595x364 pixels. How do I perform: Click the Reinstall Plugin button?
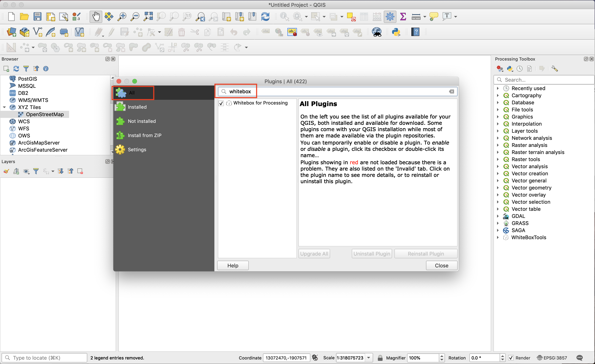[426, 254]
